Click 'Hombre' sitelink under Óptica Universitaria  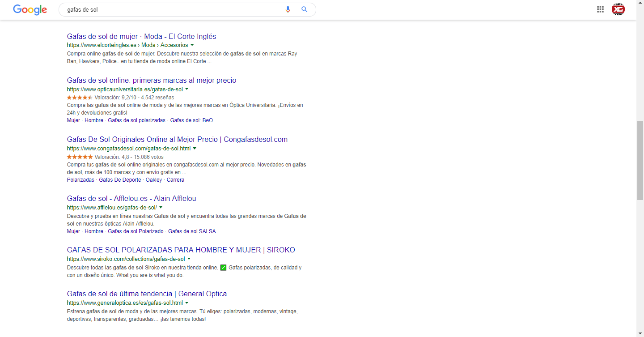tap(94, 120)
